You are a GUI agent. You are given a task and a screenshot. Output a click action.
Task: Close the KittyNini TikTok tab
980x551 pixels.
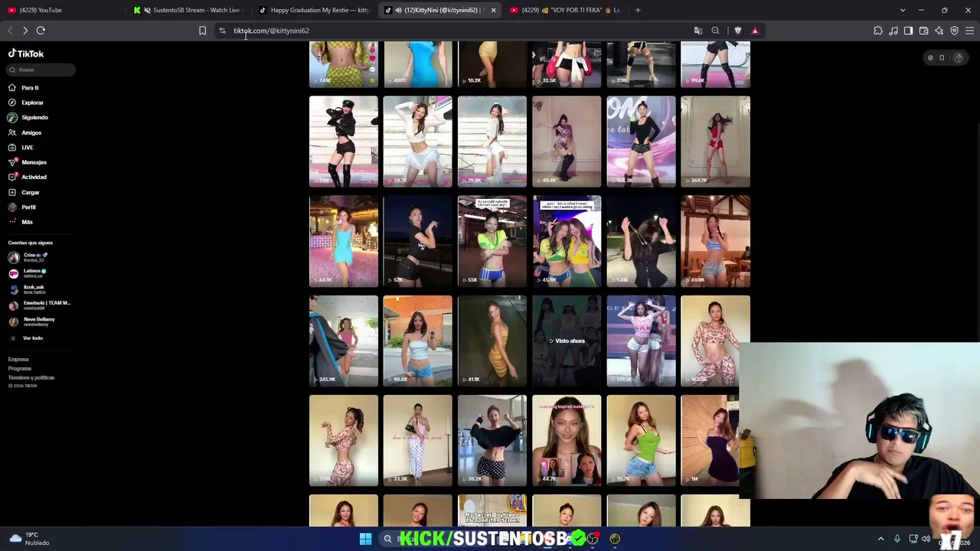pos(493,10)
